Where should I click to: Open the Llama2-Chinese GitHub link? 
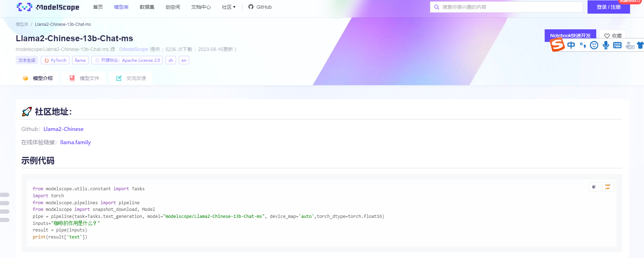[x=63, y=129]
